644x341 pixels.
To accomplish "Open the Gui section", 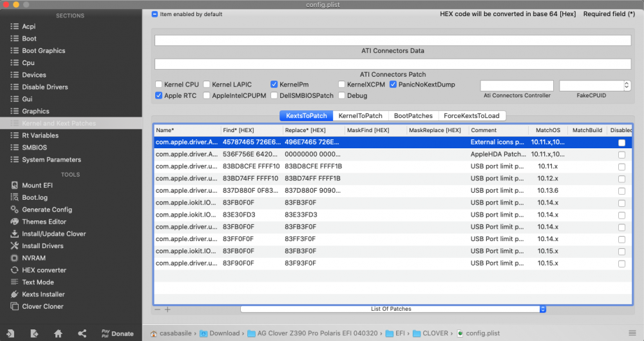I will click(x=27, y=99).
